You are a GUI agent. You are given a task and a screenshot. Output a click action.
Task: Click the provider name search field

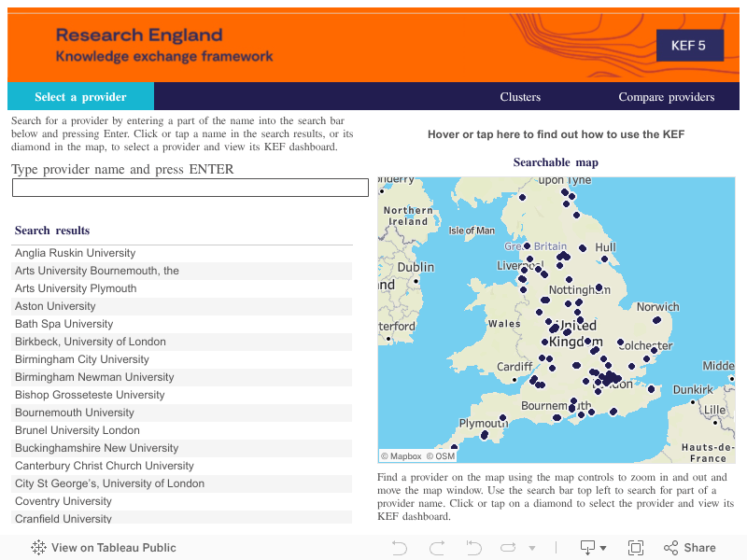pyautogui.click(x=190, y=188)
